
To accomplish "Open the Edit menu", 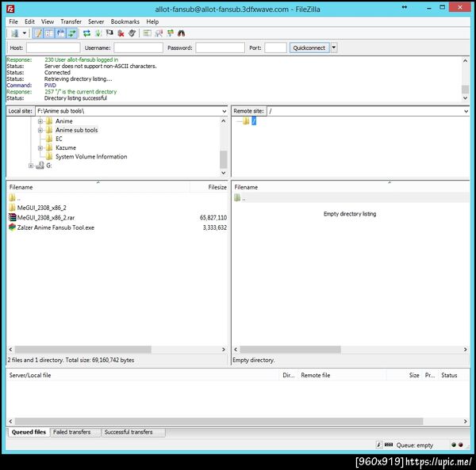I will pos(29,21).
